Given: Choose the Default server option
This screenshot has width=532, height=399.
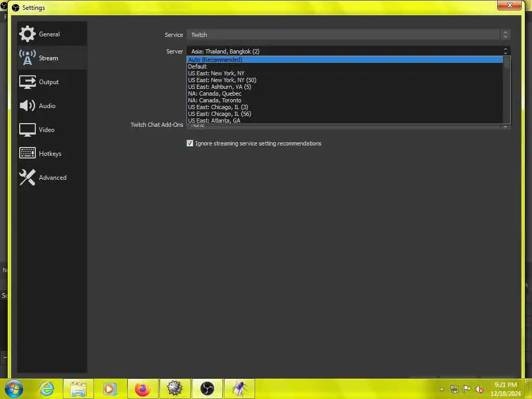Looking at the screenshot, I should click(x=345, y=66).
